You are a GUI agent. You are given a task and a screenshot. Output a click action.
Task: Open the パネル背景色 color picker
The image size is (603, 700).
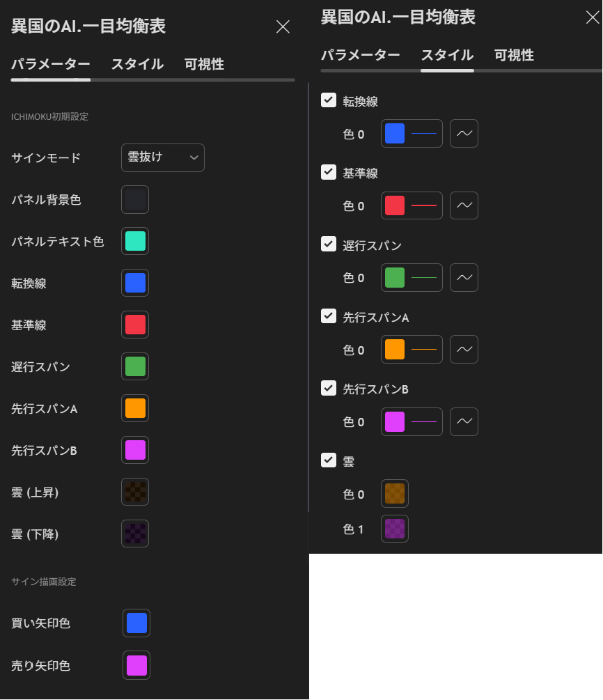[134, 200]
